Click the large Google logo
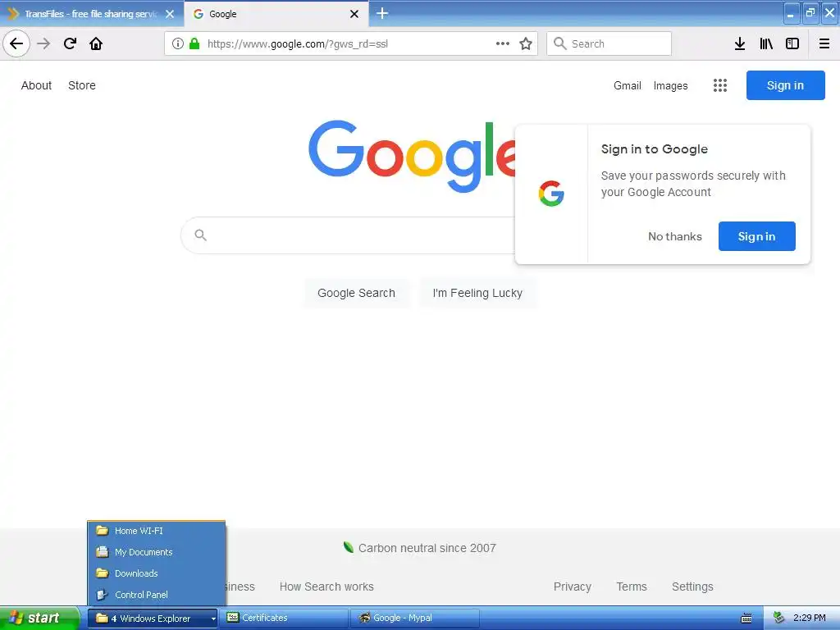840x630 pixels. (412, 156)
